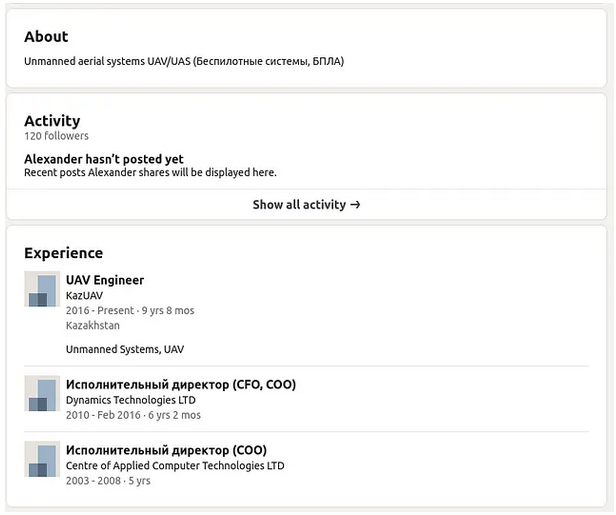Click the About section heading

46,37
